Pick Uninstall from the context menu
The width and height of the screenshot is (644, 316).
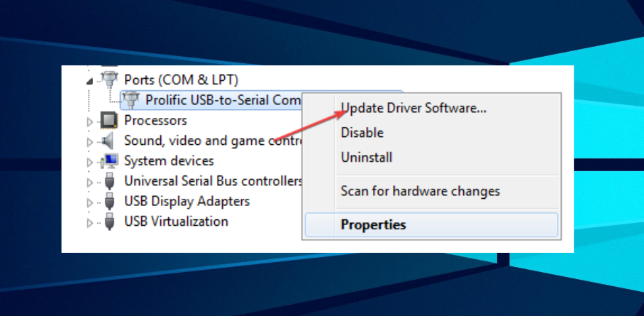tap(366, 157)
